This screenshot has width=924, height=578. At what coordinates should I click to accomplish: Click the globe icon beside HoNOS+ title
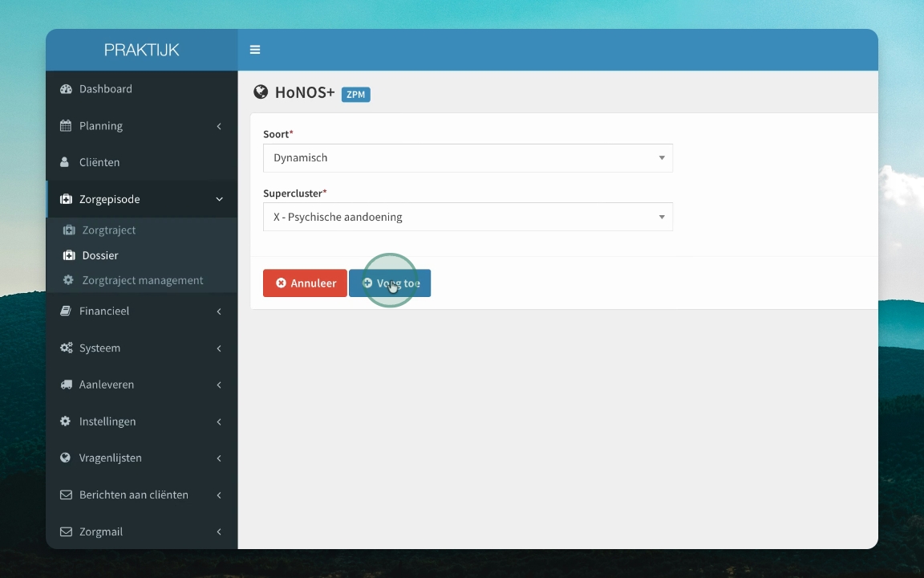[261, 92]
